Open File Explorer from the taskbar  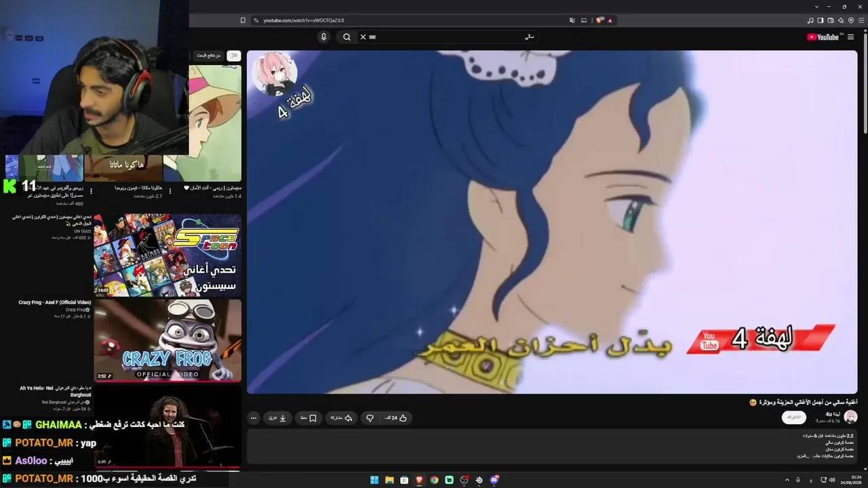(389, 480)
